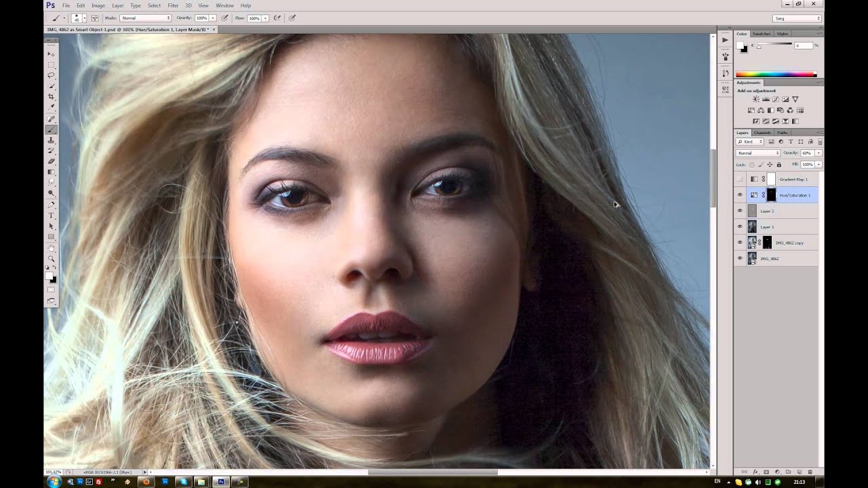Click the taskbar clock showing 21:13

pos(799,482)
